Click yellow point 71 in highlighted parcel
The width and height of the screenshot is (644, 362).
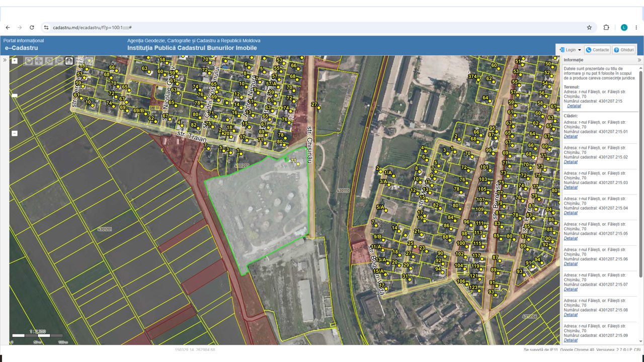click(x=298, y=164)
